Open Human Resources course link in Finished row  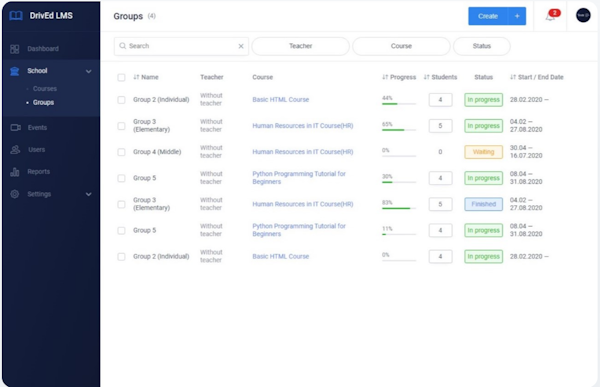point(303,204)
